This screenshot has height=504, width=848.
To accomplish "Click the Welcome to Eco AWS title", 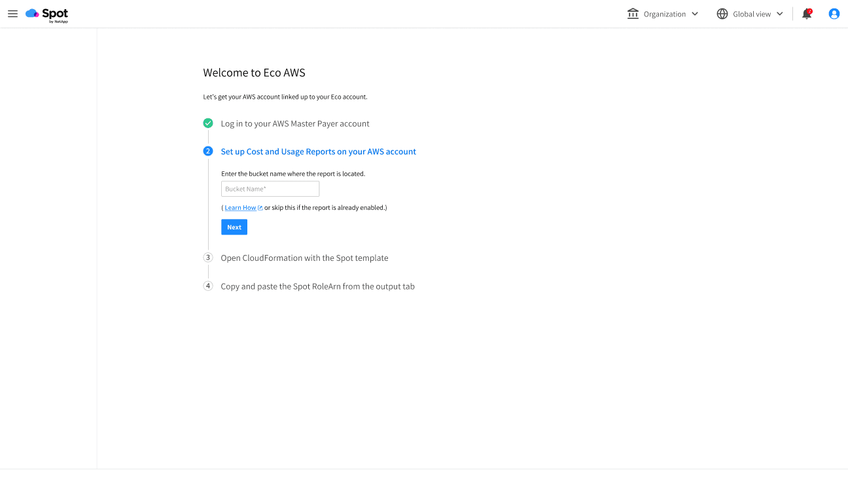I will [x=255, y=73].
